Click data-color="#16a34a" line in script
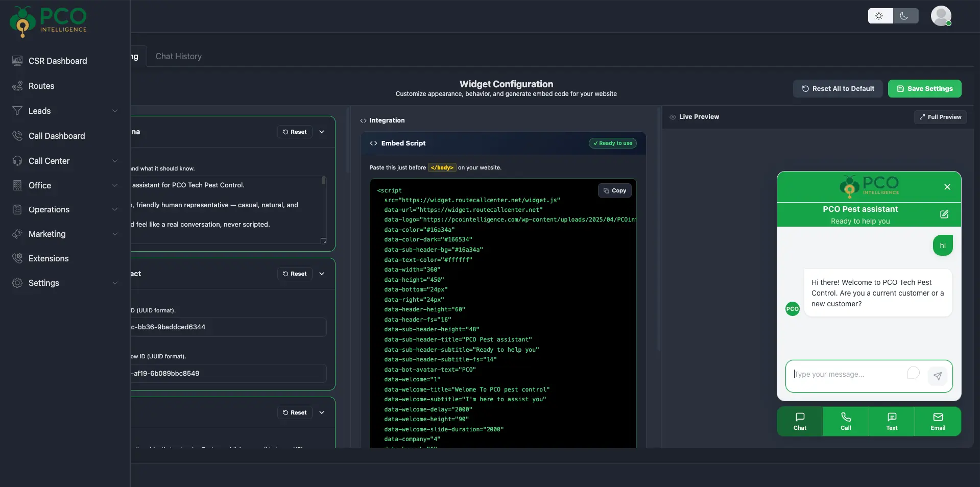Screen dimensions: 980x487 pos(419,230)
